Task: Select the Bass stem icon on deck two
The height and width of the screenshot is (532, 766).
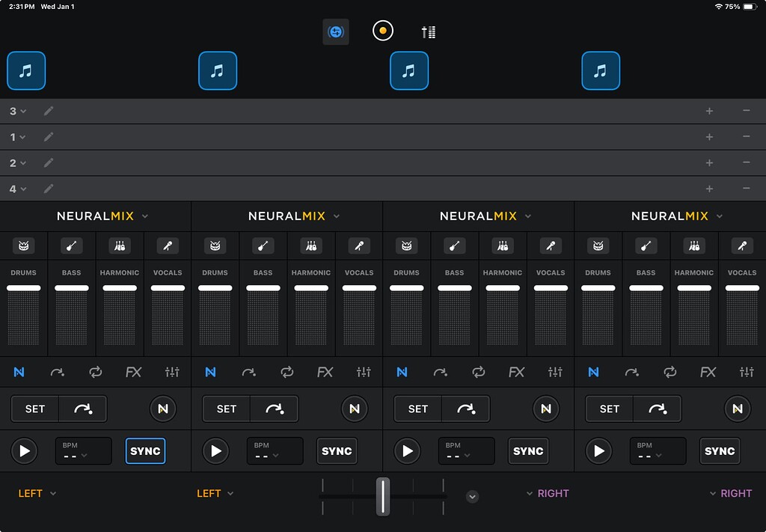Action: [263, 245]
